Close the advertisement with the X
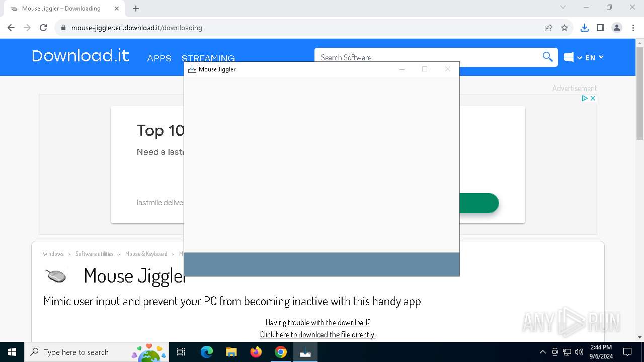 click(593, 98)
